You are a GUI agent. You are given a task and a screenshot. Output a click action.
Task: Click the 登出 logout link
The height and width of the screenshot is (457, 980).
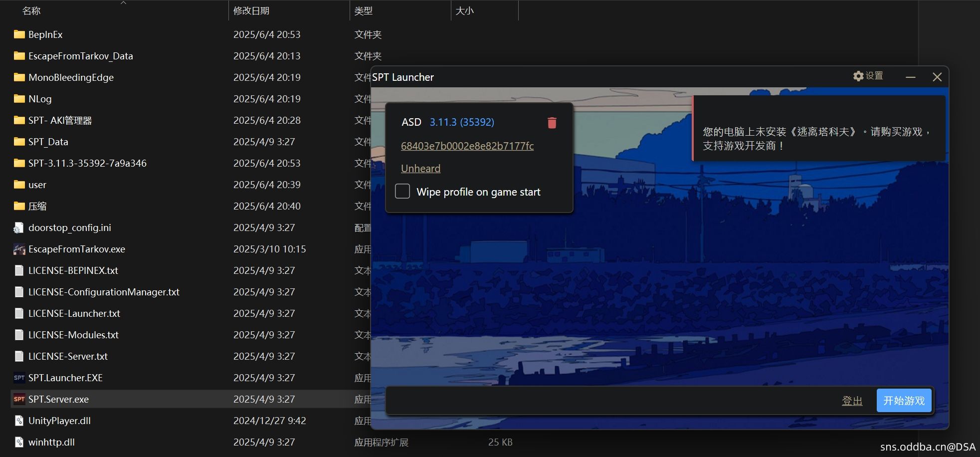click(852, 401)
